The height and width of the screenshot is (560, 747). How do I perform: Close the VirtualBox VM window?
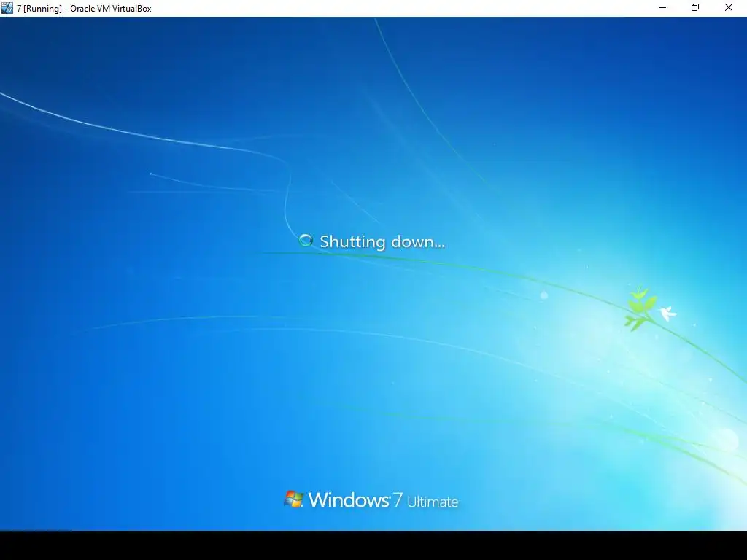(729, 7)
